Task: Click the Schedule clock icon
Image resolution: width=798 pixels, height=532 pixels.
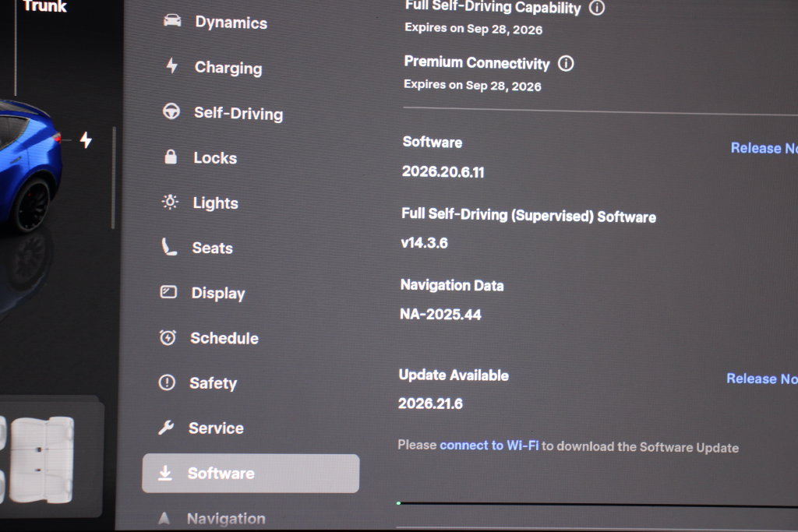Action: [168, 337]
